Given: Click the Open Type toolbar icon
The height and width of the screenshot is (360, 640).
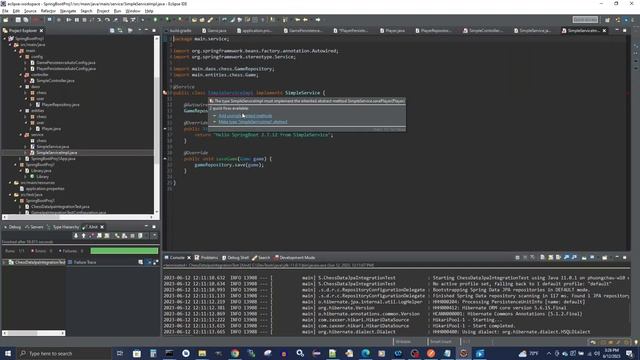Looking at the screenshot, I should coord(194,20).
